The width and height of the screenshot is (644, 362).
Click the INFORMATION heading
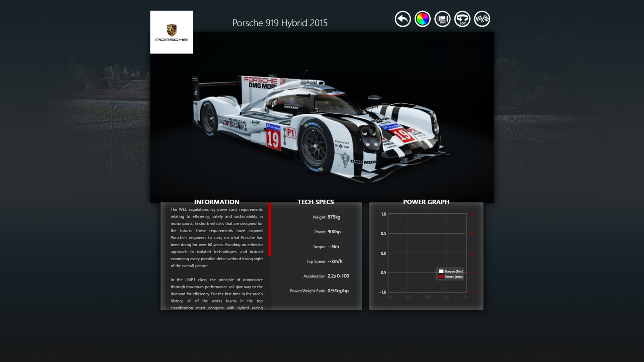217,202
